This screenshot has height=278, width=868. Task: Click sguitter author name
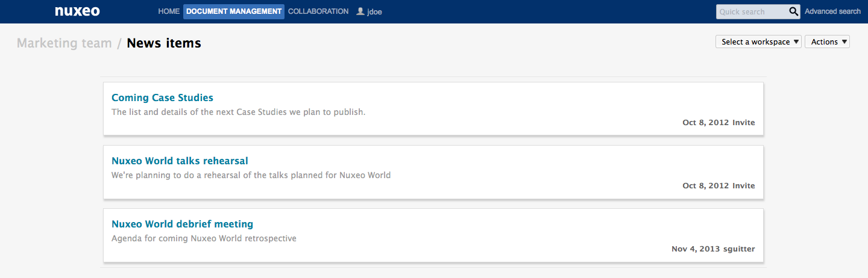pyautogui.click(x=738, y=249)
